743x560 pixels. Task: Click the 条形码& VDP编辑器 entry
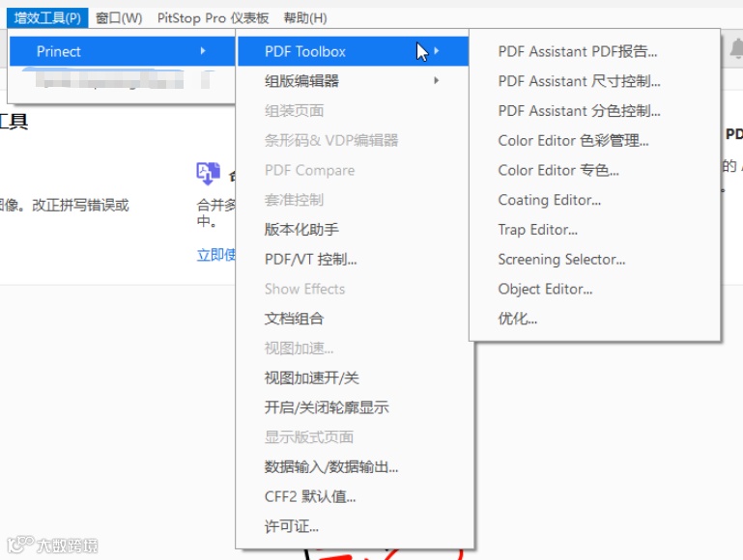click(353, 141)
